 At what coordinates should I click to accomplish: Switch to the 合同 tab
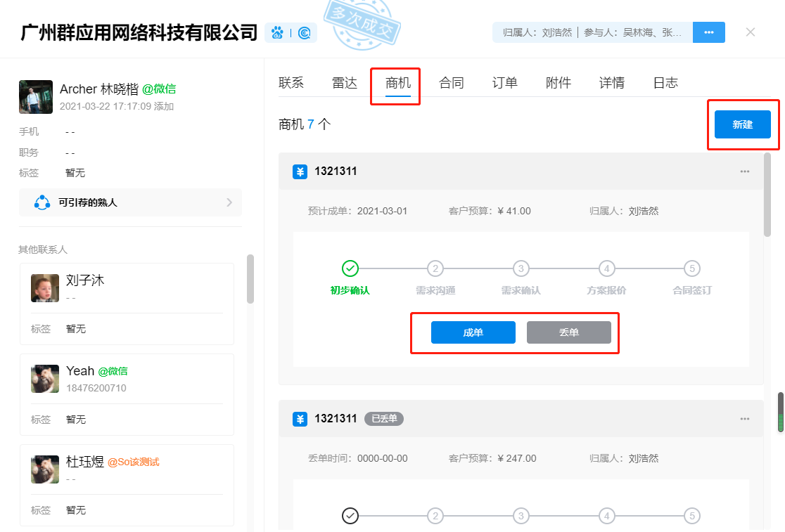(452, 83)
